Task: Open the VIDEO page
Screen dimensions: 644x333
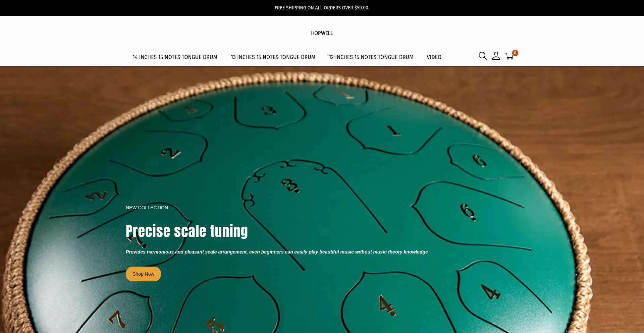Action: (x=434, y=57)
